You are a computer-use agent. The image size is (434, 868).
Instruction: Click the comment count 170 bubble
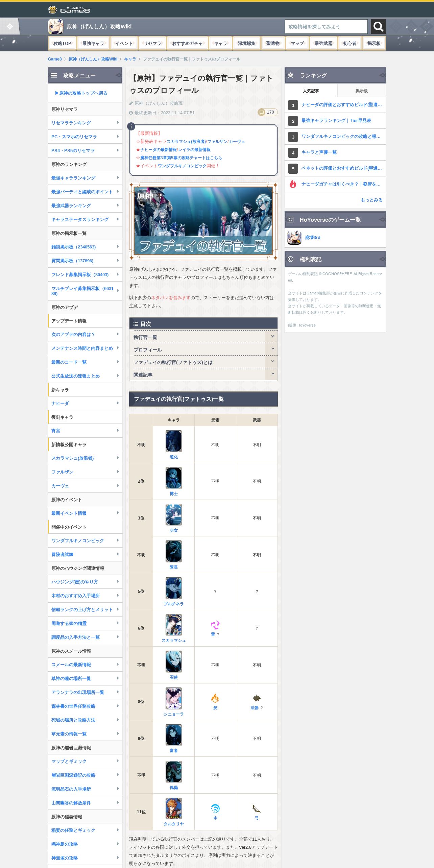coord(267,112)
